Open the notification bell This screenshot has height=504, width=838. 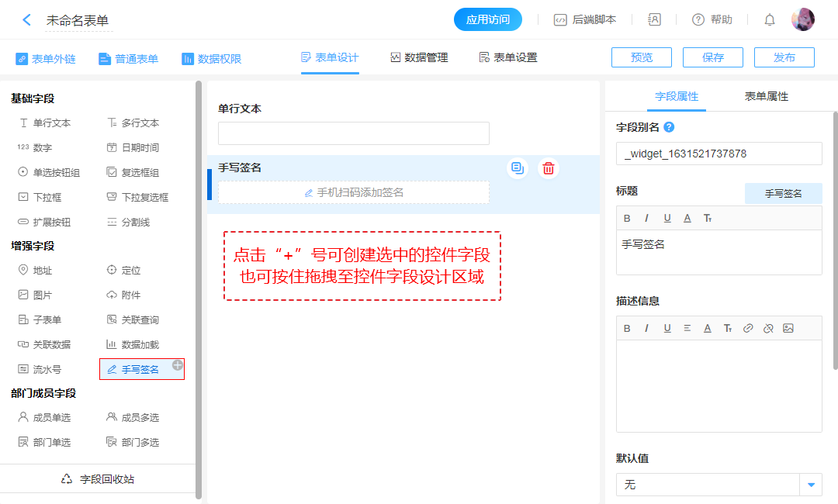pos(770,20)
